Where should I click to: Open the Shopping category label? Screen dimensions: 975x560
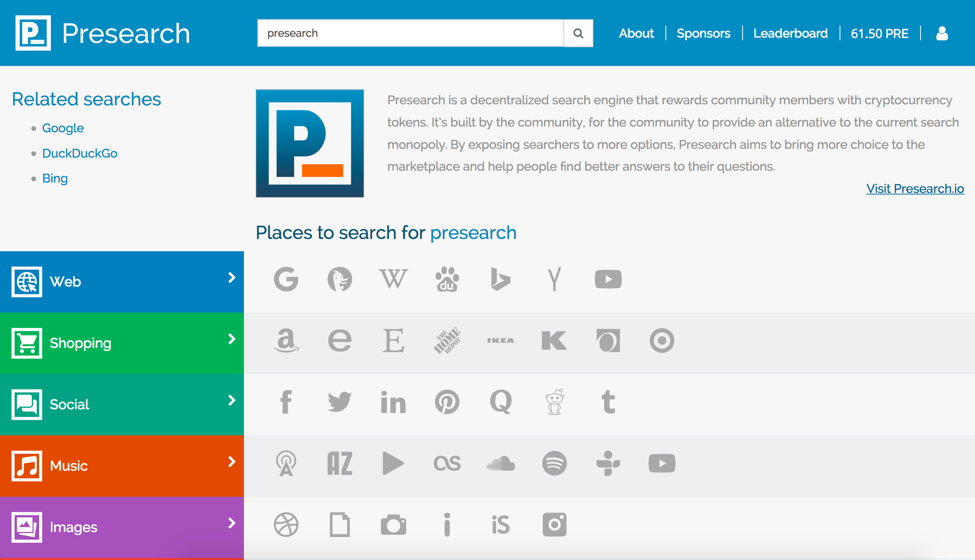pyautogui.click(x=81, y=343)
